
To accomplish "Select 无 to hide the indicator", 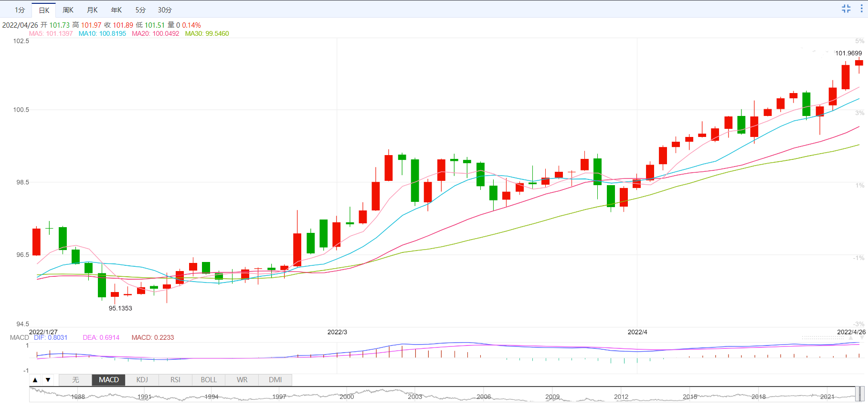I will click(75, 380).
